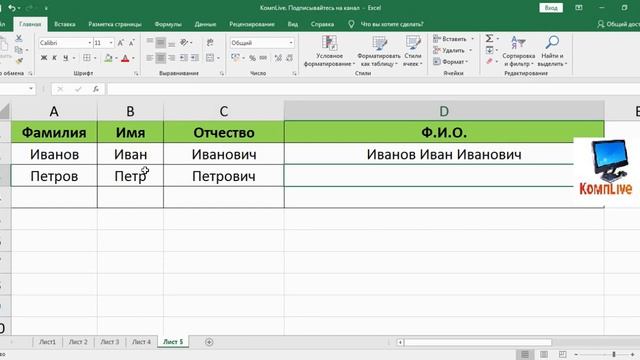Click the fx Insert Function icon
This screenshot has width=640, height=360.
[x=96, y=89]
